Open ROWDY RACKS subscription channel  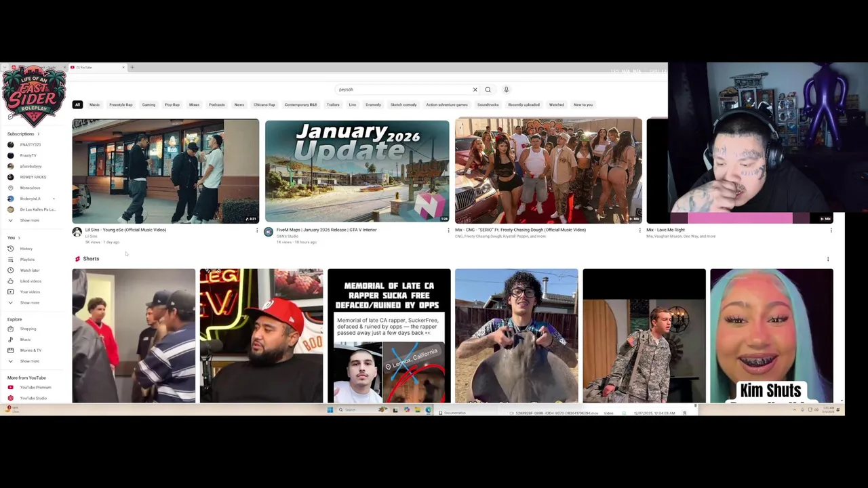click(x=33, y=177)
